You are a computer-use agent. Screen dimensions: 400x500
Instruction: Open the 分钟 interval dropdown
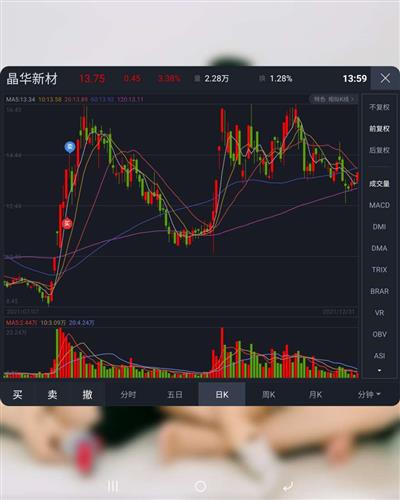tap(369, 395)
